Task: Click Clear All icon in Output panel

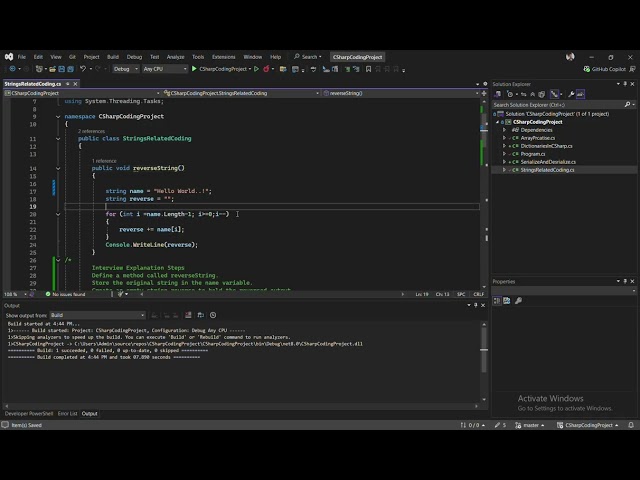Action: click(x=188, y=315)
